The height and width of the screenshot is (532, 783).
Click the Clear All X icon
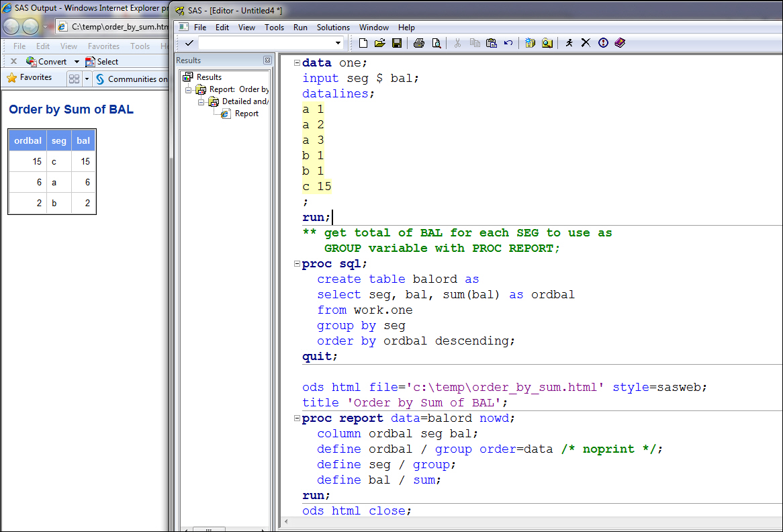pyautogui.click(x=586, y=43)
